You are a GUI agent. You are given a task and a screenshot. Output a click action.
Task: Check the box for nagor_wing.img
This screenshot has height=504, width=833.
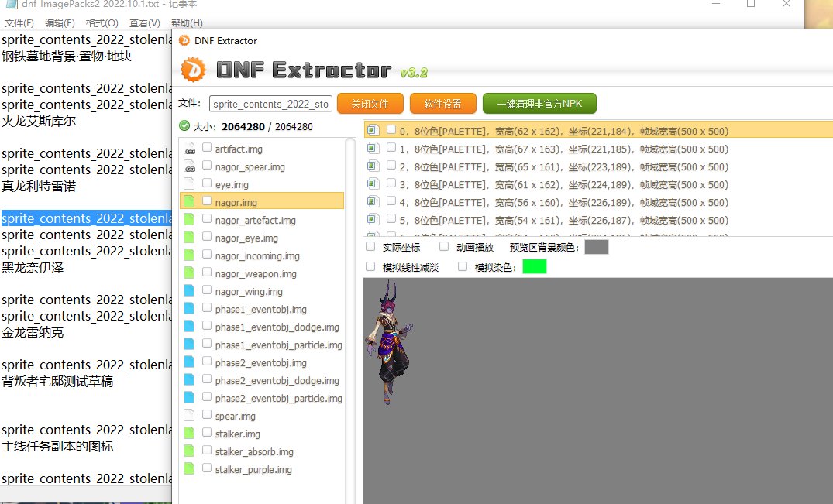(x=207, y=290)
